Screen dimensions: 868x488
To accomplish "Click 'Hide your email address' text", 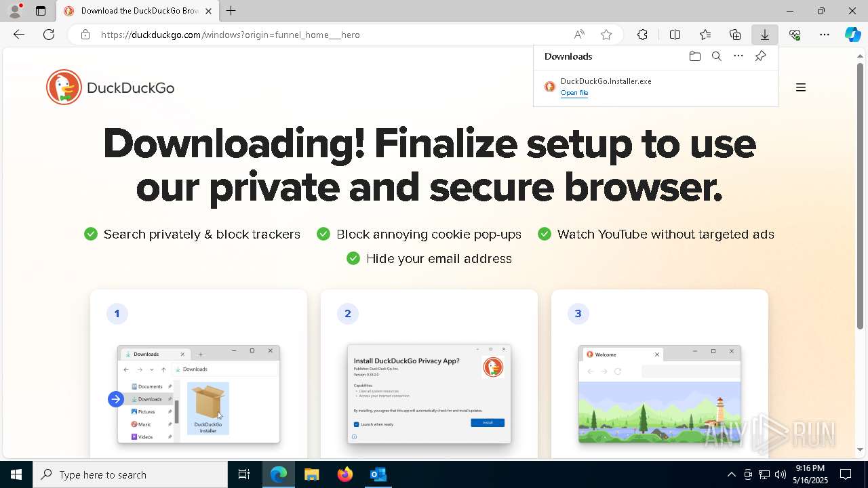I will (x=439, y=258).
